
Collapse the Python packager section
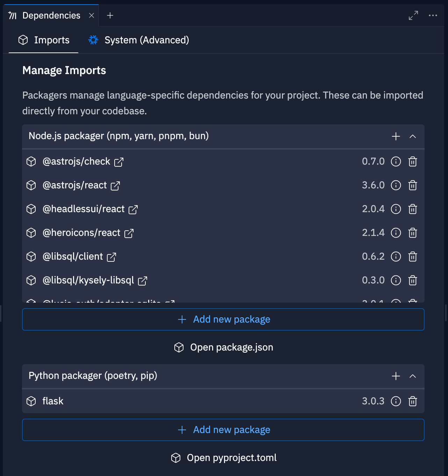tap(413, 376)
